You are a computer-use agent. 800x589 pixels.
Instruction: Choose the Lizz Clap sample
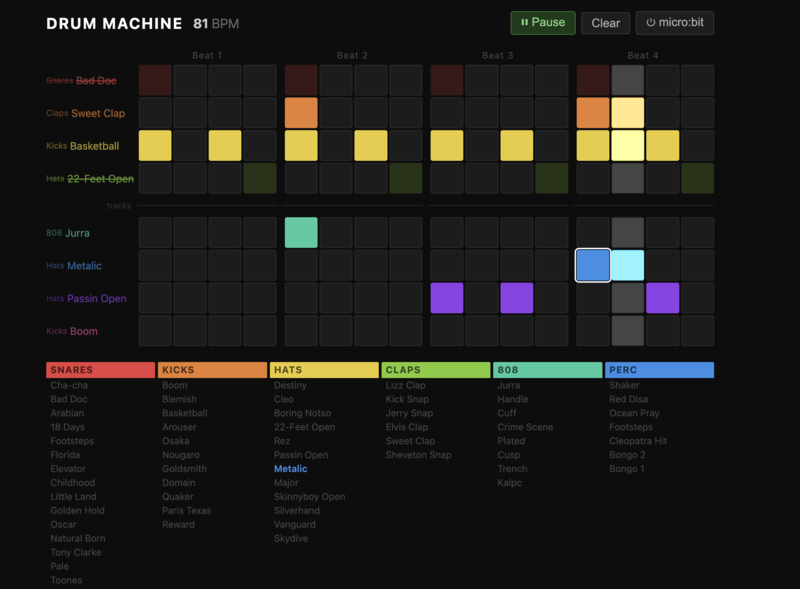pyautogui.click(x=405, y=385)
